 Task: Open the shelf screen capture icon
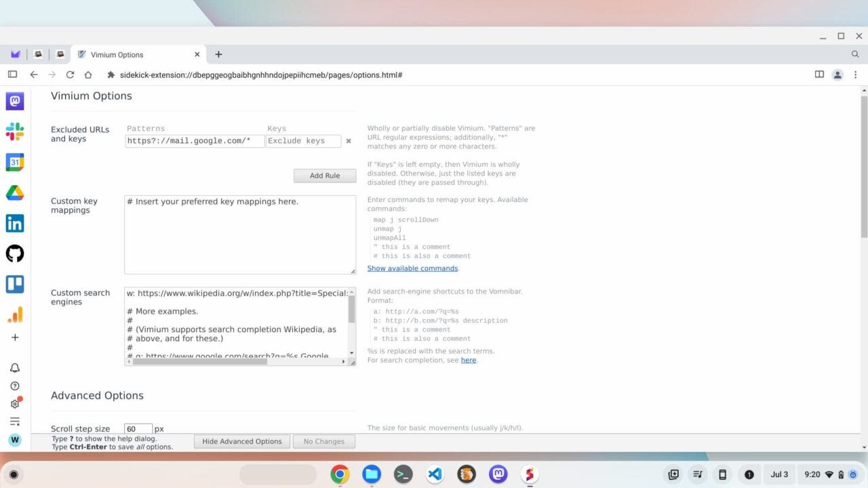click(x=673, y=474)
